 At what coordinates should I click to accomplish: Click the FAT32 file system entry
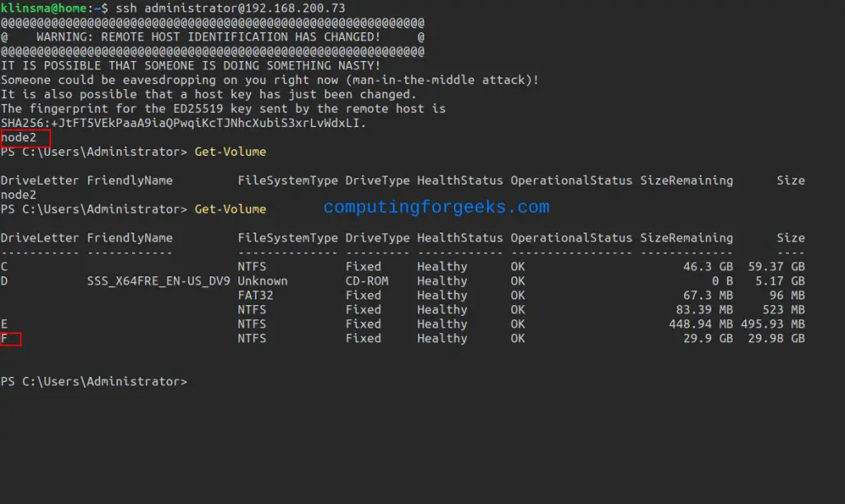click(x=256, y=295)
